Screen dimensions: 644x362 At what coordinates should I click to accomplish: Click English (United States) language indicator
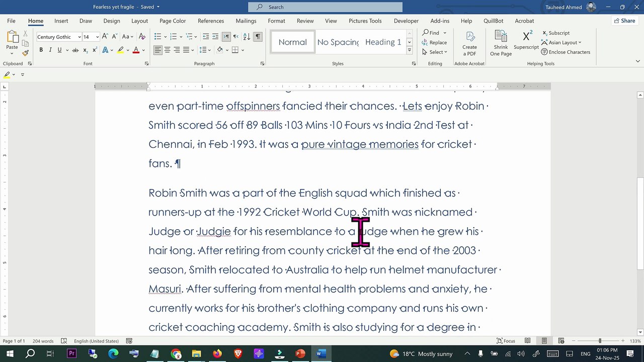pyautogui.click(x=96, y=341)
